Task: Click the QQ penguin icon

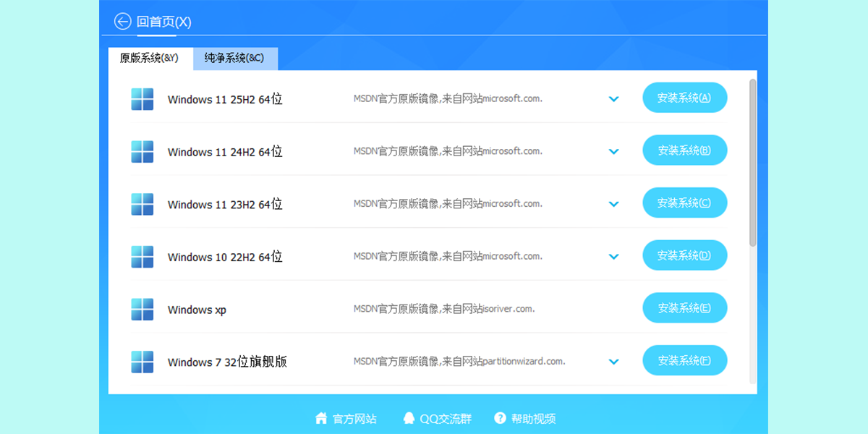Action: point(409,418)
